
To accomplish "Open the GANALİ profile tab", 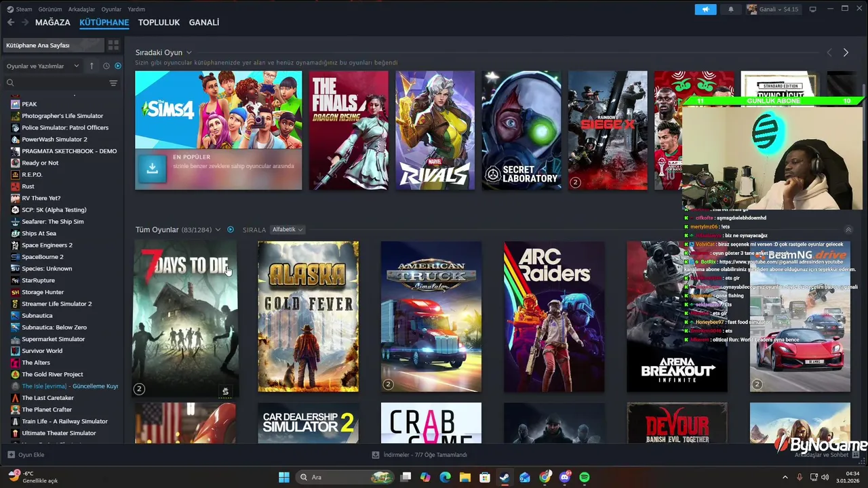I will [x=204, y=22].
